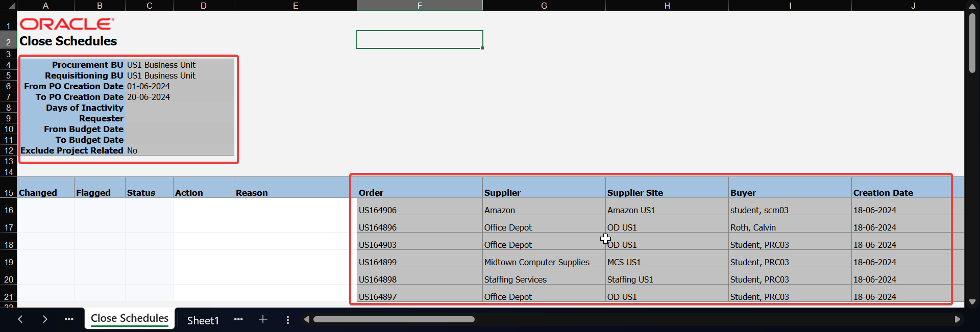
Task: Open more sheets ellipsis after Sheet1
Action: point(238,319)
